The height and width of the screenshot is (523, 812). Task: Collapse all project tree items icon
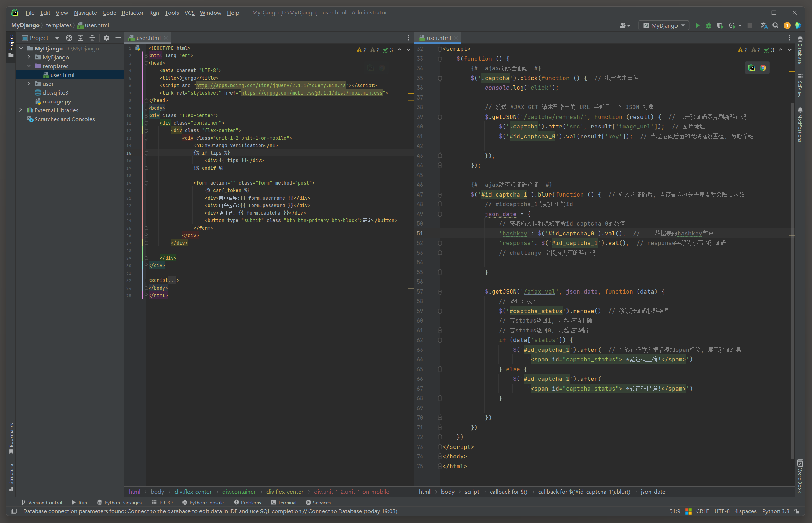coord(92,38)
